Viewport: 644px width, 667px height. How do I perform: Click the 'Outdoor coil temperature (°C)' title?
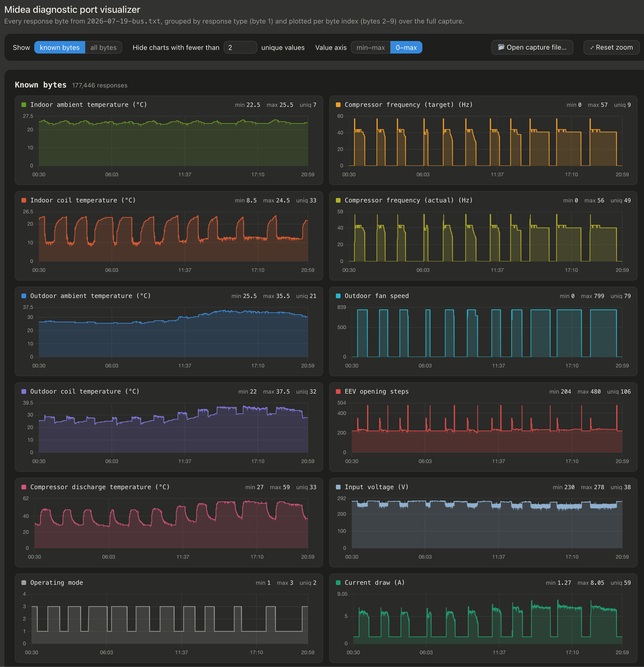pyautogui.click(x=85, y=392)
